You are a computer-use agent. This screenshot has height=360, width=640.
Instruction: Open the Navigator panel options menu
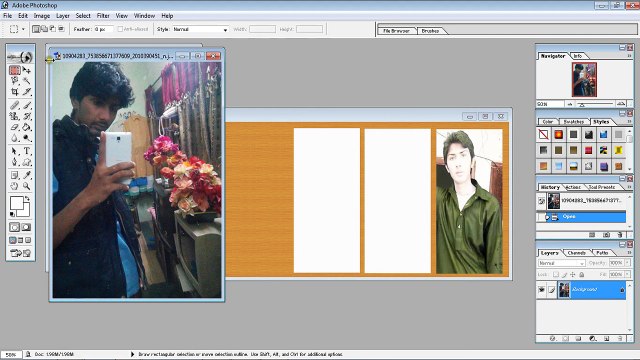pos(629,56)
